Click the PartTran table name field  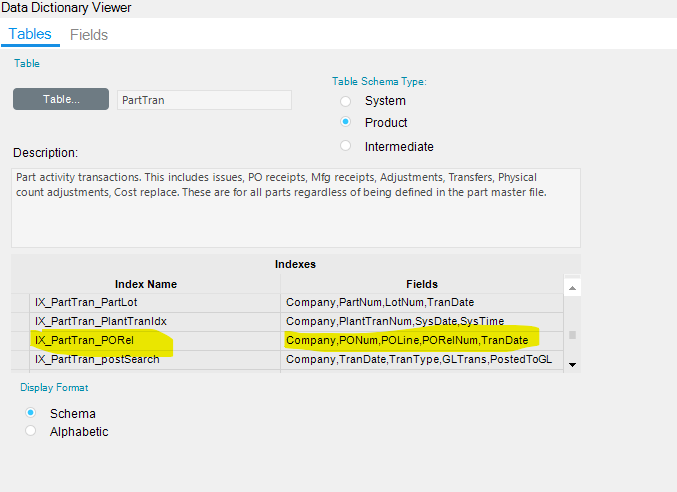tap(204, 100)
